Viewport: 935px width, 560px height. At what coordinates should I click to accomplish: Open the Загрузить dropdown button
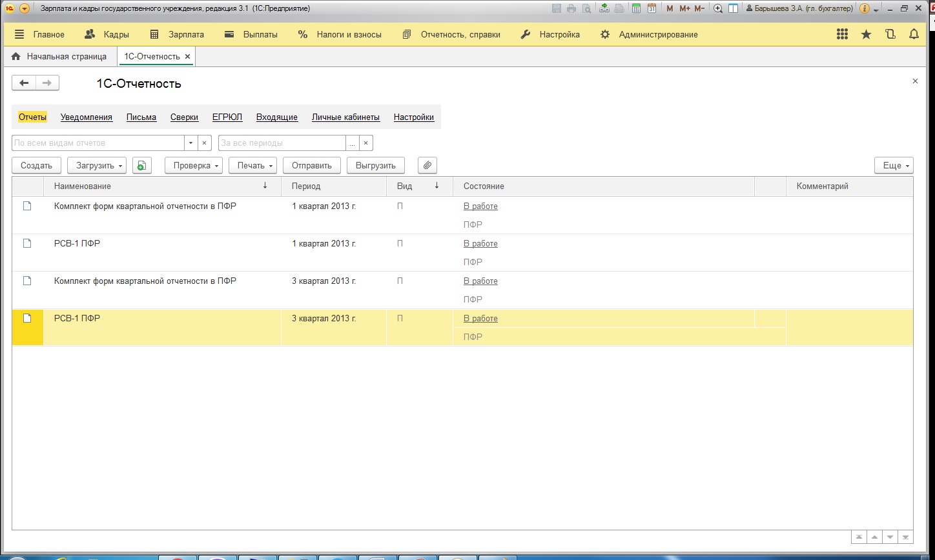click(x=96, y=166)
